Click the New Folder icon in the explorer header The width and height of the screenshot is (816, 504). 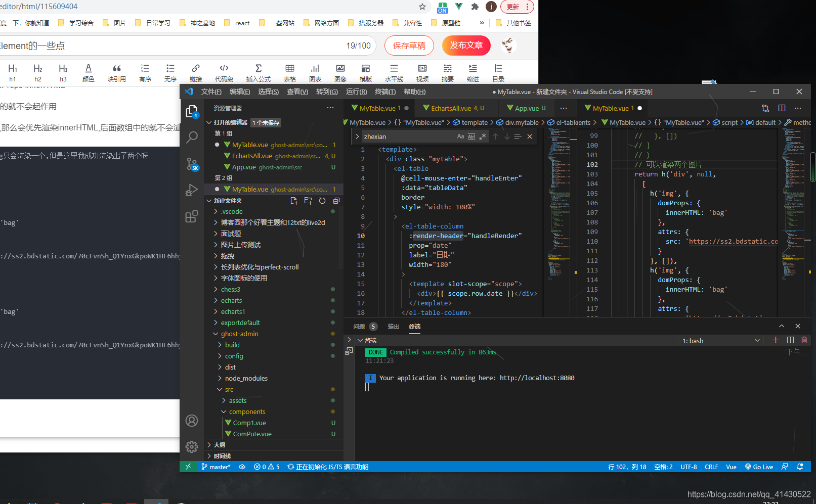point(308,201)
